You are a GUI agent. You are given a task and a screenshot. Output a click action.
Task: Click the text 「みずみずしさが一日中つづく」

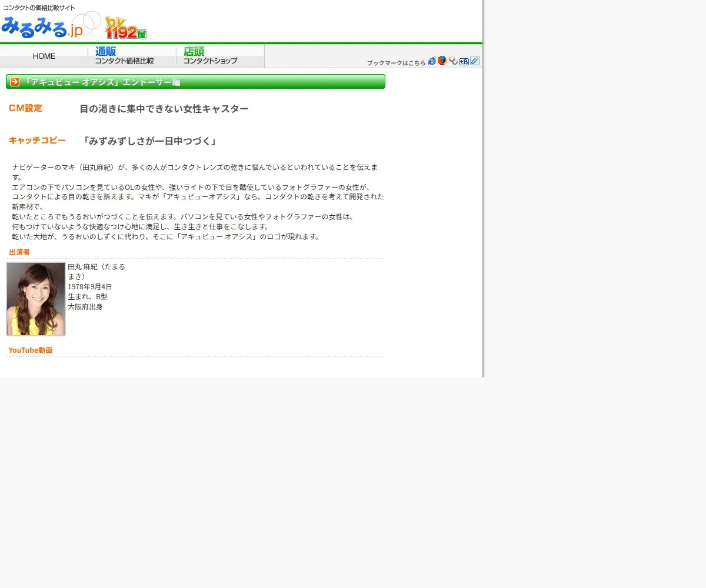tap(149, 141)
